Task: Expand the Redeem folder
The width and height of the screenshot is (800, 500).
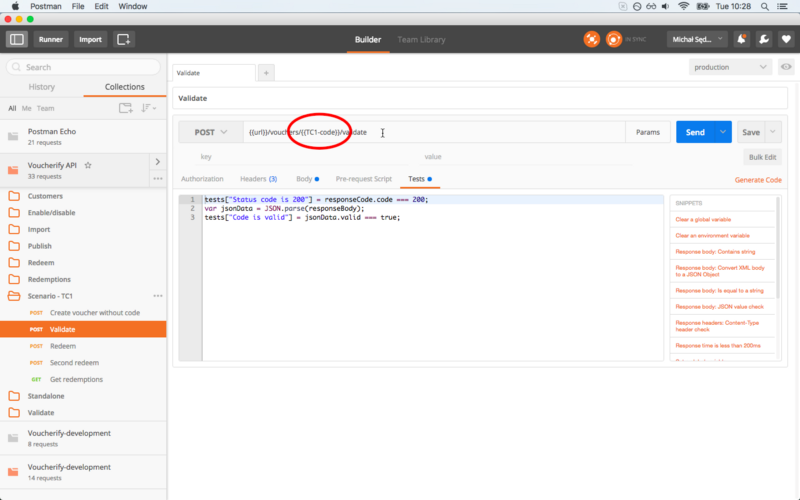Action: (83, 263)
